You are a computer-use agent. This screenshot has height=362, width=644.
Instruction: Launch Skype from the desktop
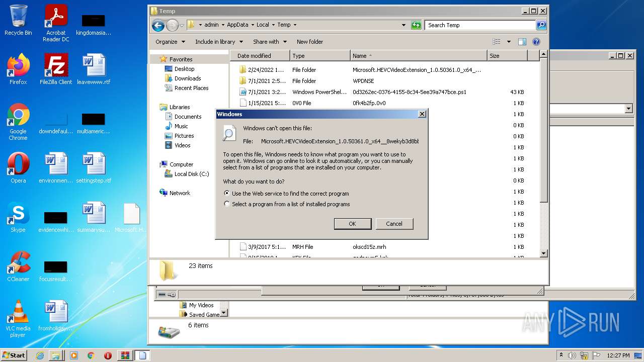pos(18,217)
